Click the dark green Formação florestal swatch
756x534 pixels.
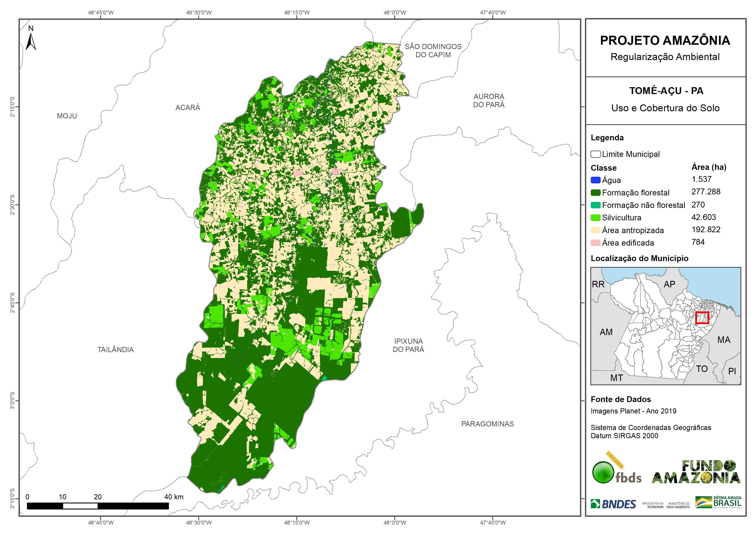coord(595,192)
